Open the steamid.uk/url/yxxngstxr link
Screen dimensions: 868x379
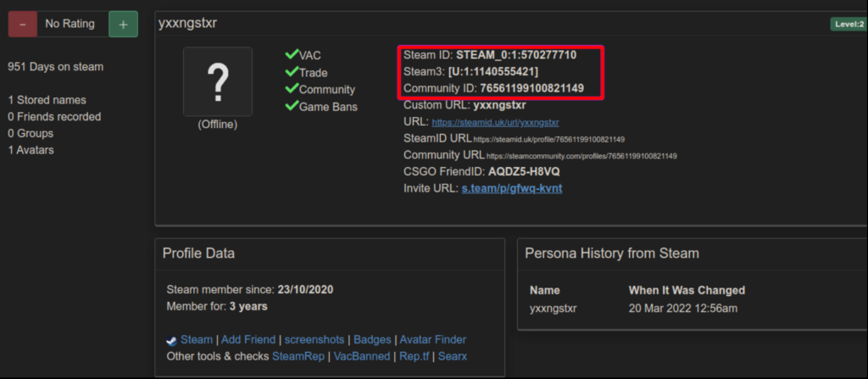pos(495,122)
